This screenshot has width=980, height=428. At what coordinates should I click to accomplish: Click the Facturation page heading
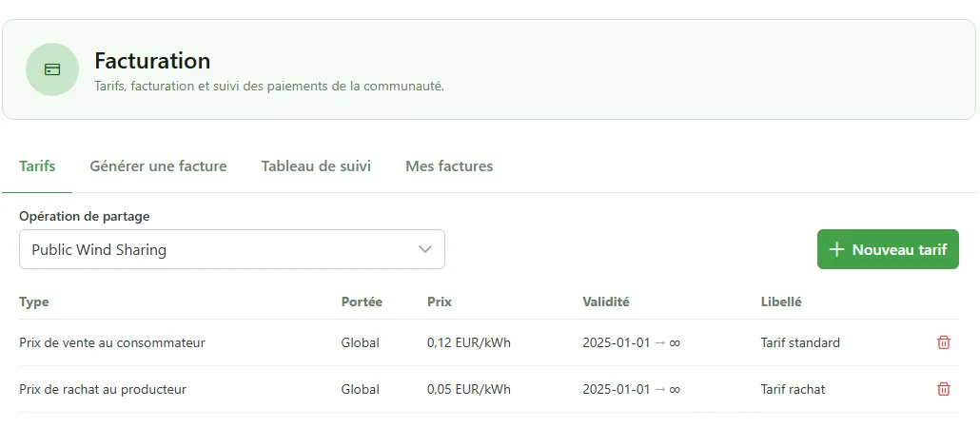(152, 61)
